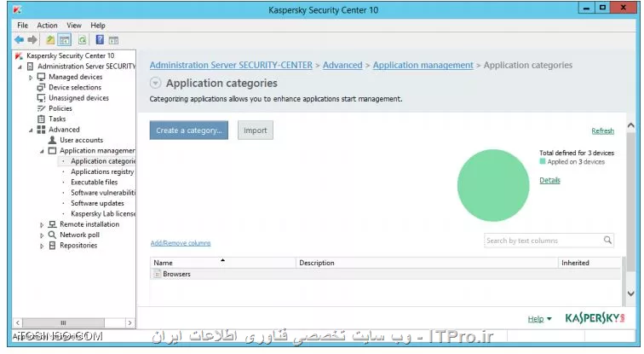Click the Forward arrow toolbar icon
The image size is (644, 354).
[32, 40]
